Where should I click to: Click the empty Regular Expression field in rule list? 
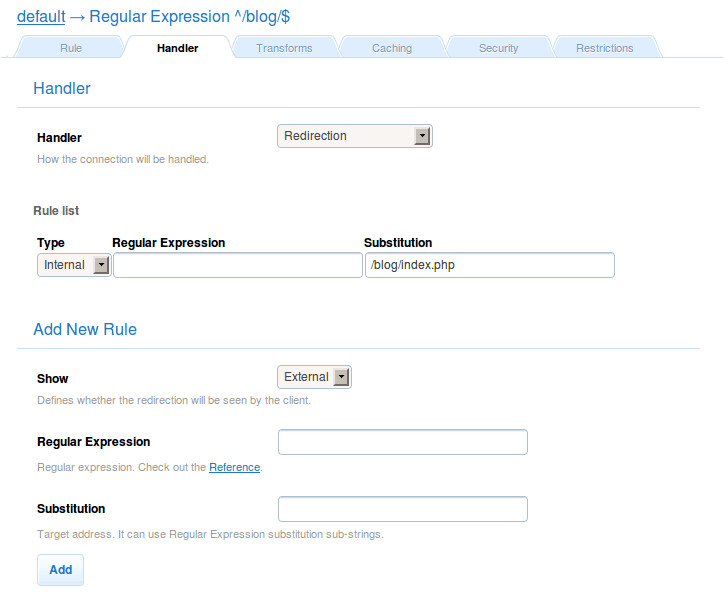click(237, 265)
